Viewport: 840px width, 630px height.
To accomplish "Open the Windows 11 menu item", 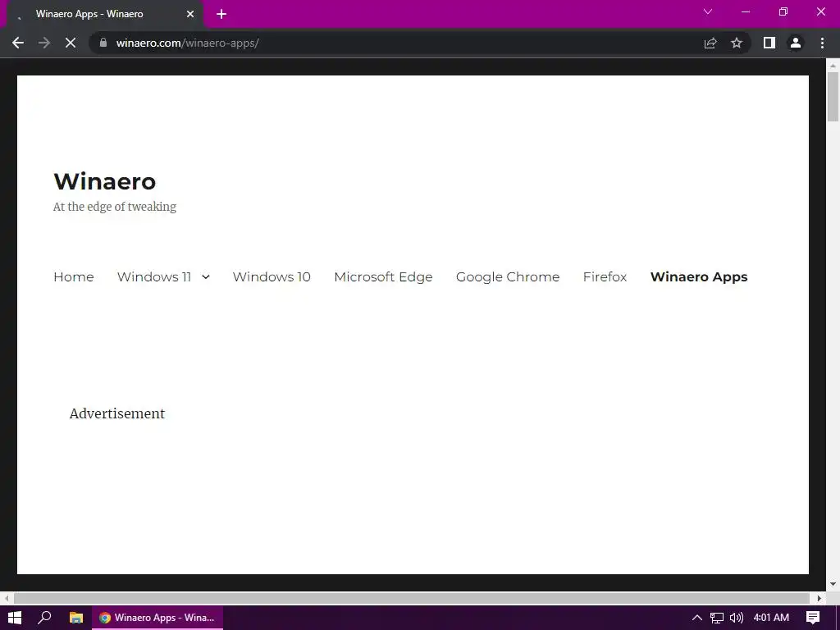I will tap(154, 277).
